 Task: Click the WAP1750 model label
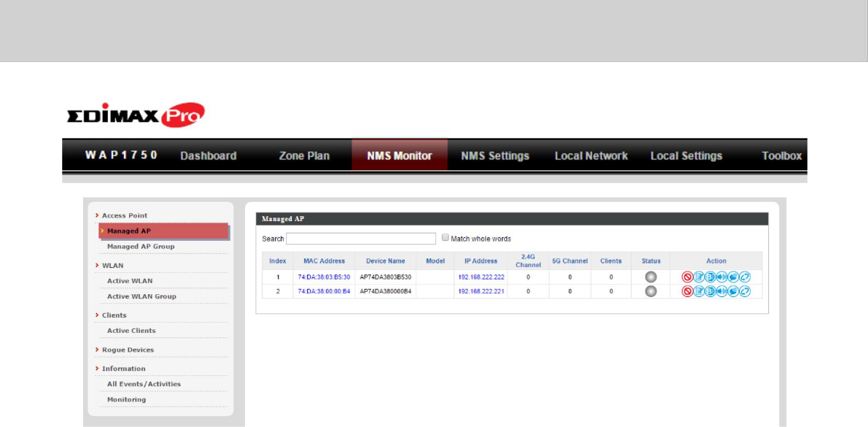[122, 155]
